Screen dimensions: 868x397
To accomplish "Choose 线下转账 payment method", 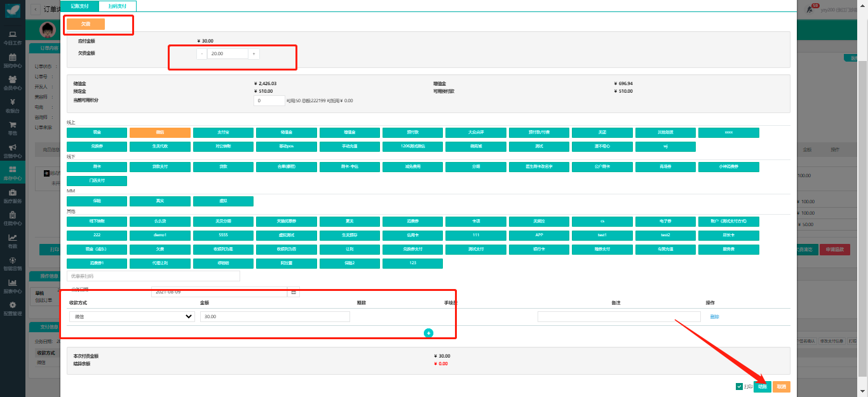I will 97,221.
